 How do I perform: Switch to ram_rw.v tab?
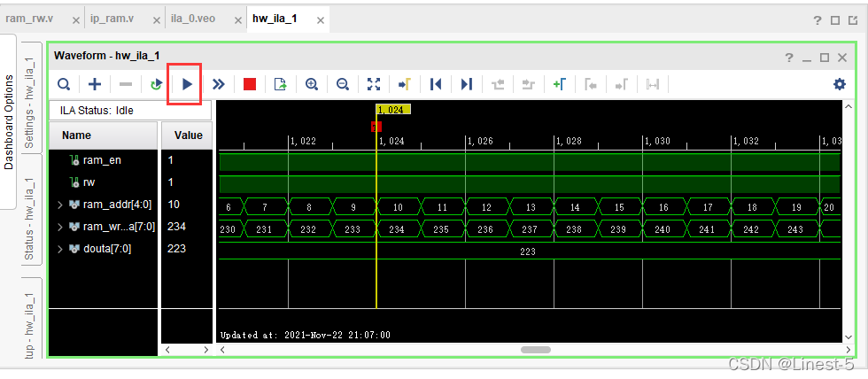coord(29,19)
